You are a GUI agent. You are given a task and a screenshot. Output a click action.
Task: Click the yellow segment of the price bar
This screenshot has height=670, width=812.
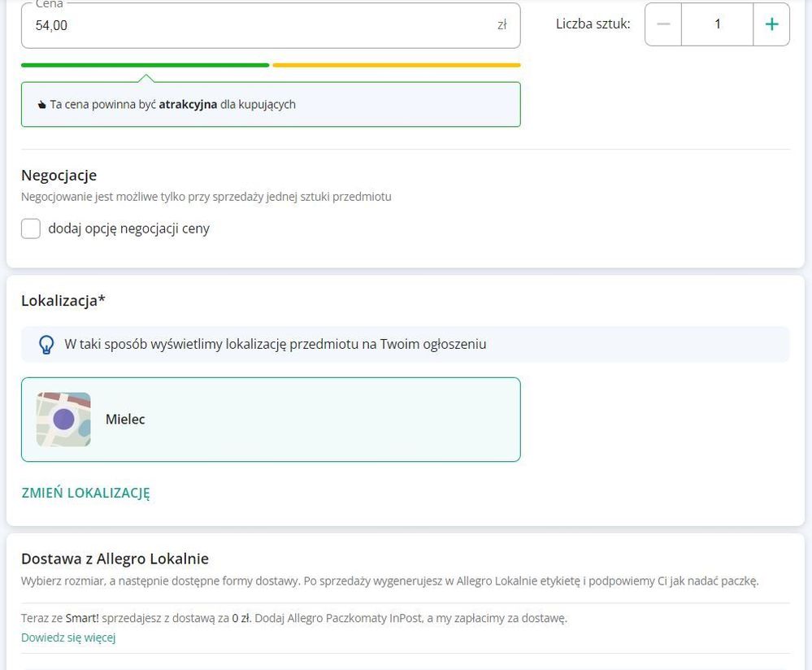pos(397,65)
